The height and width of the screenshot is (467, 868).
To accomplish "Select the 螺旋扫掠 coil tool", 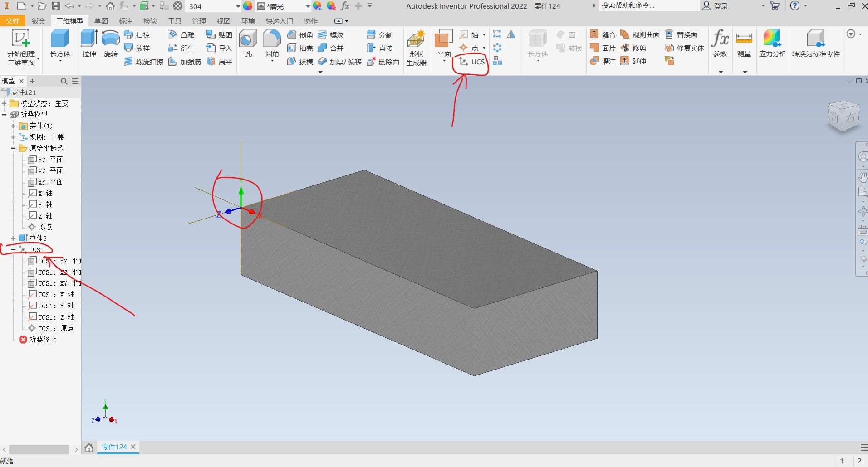I will (x=143, y=62).
